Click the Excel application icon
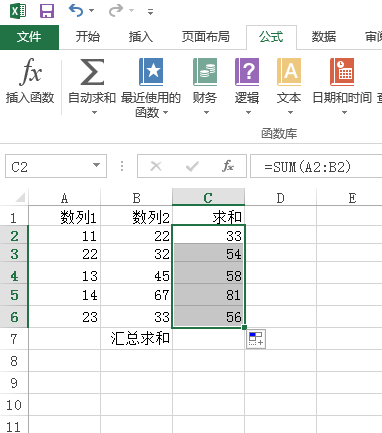This screenshot has width=382, height=433. coord(18,11)
